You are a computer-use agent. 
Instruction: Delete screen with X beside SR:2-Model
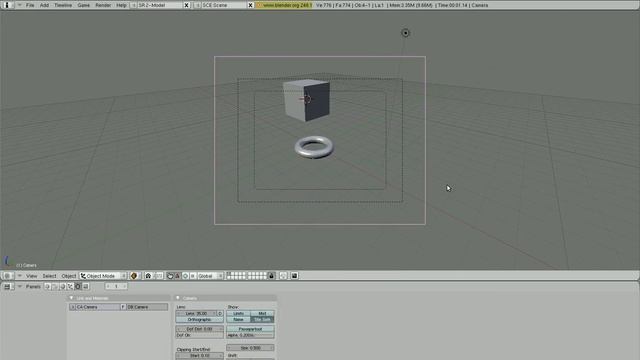pos(187,5)
